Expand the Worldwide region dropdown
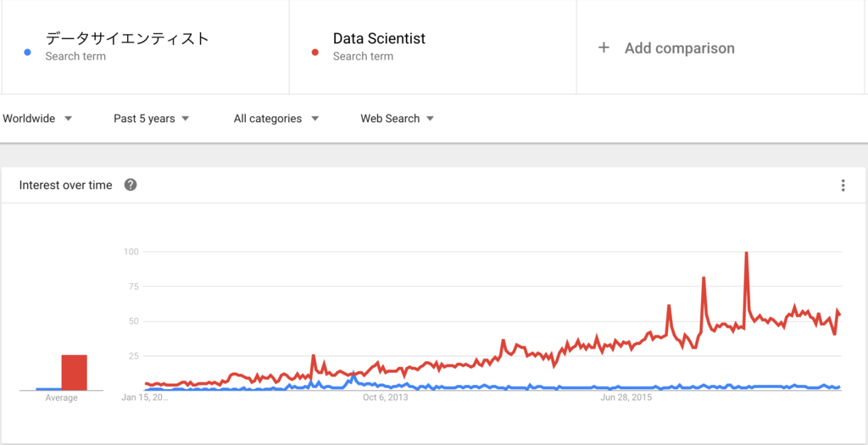868x445 pixels. point(37,119)
